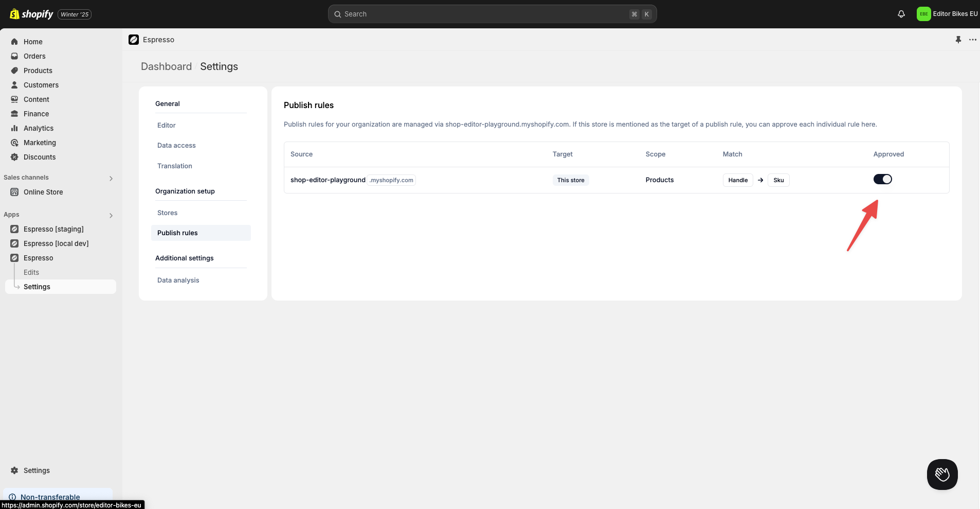
Task: Disable the Approved toggle for publish rule
Action: [882, 179]
